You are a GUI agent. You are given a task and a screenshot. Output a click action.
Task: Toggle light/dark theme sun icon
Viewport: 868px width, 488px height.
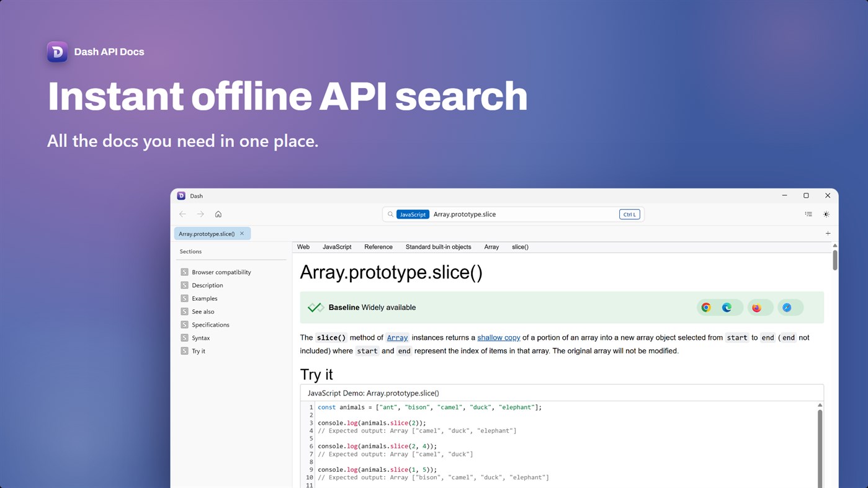(x=826, y=214)
